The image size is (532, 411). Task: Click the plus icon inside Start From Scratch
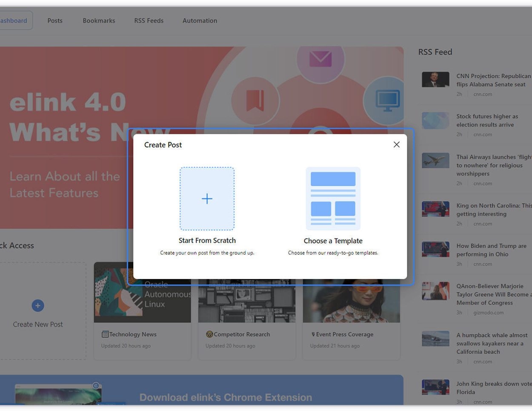[207, 198]
